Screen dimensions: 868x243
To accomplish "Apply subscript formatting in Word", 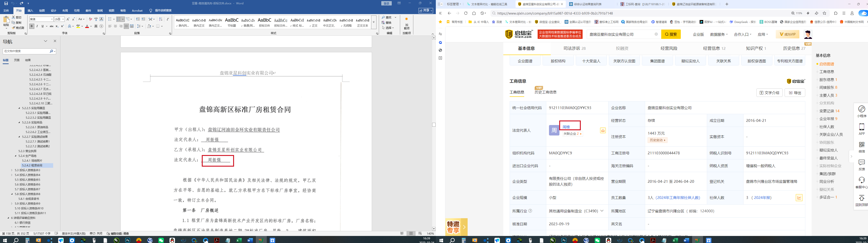I will (x=57, y=26).
